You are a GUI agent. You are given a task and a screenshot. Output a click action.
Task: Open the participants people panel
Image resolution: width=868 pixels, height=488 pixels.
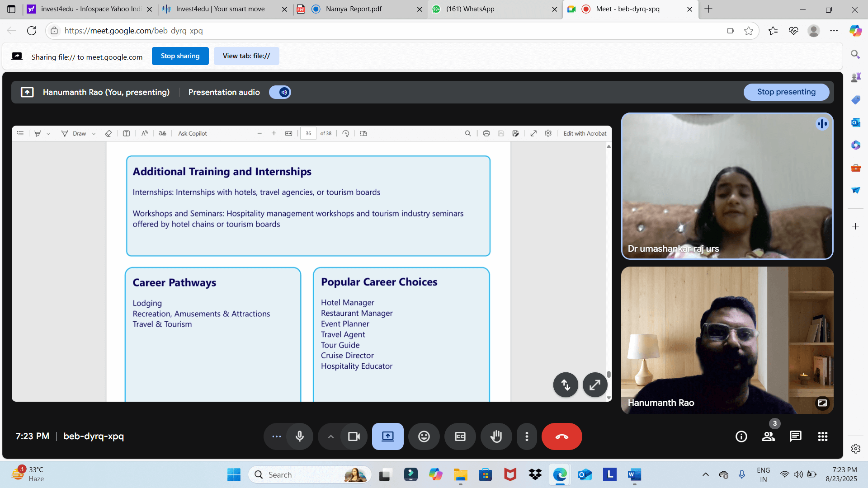coord(768,436)
